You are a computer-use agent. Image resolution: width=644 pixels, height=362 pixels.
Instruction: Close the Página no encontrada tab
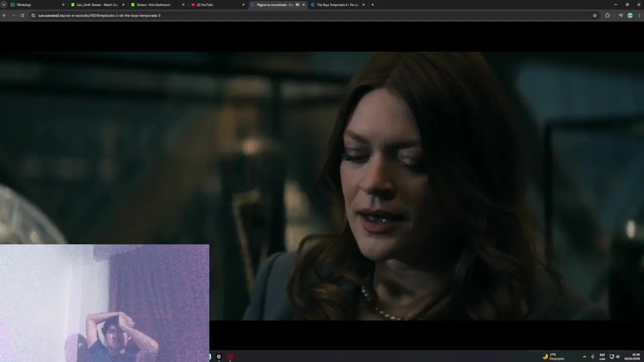(x=303, y=5)
